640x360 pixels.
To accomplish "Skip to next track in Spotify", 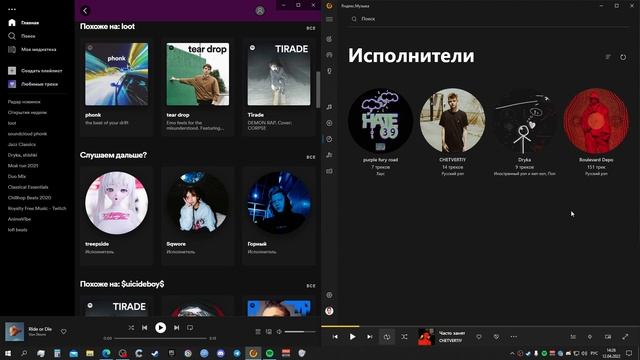I will pos(176,327).
